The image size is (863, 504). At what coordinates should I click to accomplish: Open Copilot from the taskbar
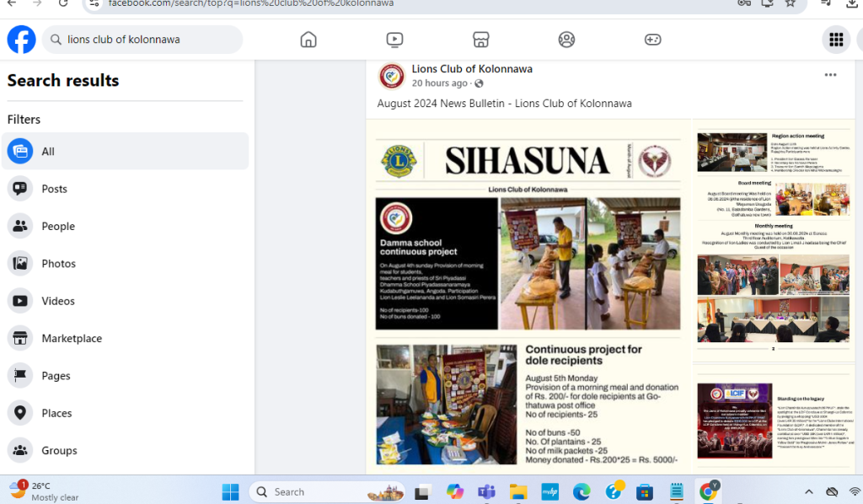[x=454, y=492]
